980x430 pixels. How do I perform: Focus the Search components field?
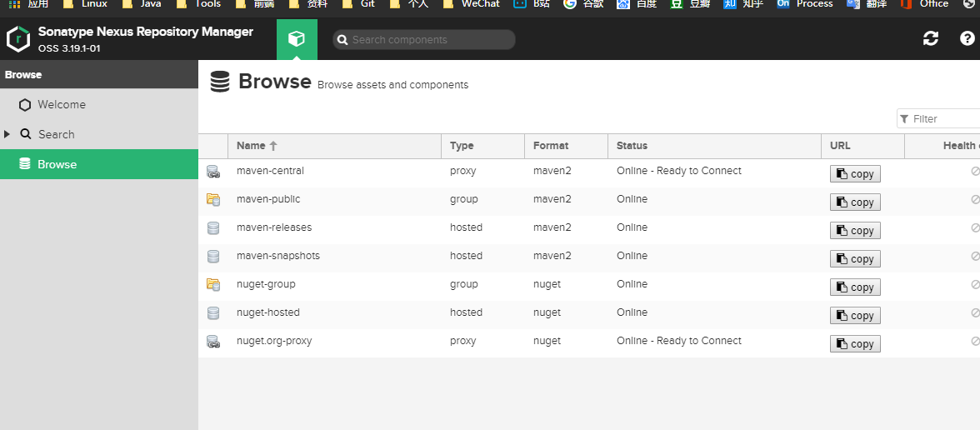point(423,39)
